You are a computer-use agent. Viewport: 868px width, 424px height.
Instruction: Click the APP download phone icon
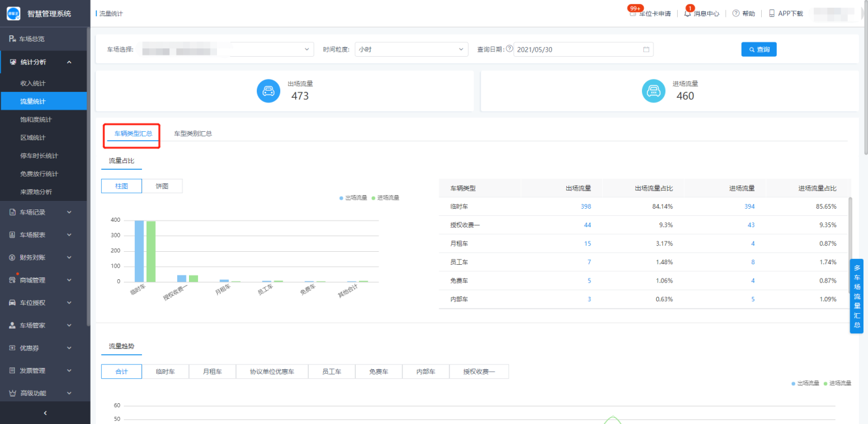pos(772,13)
